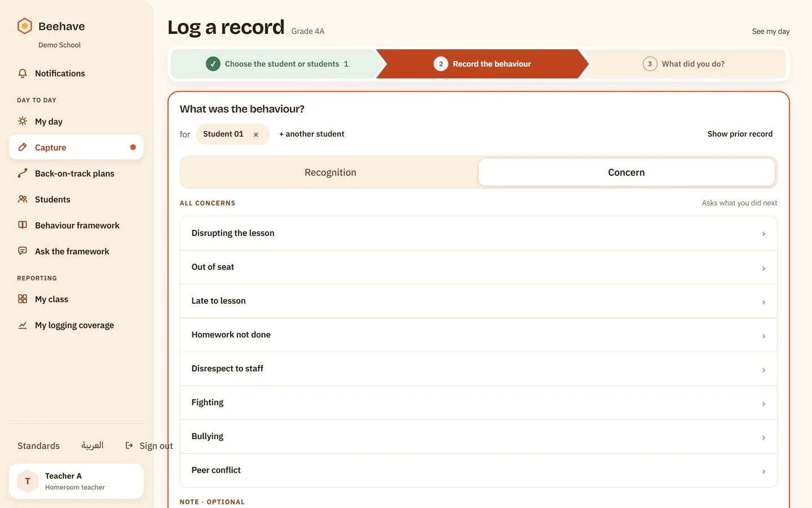Click Show prior record link
The height and width of the screenshot is (508, 812).
tap(740, 134)
